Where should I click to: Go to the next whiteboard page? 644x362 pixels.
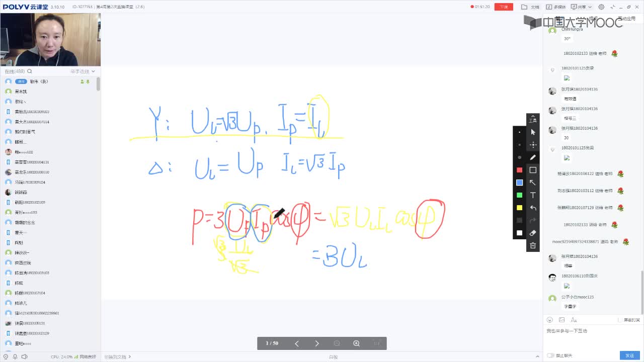coord(317,343)
